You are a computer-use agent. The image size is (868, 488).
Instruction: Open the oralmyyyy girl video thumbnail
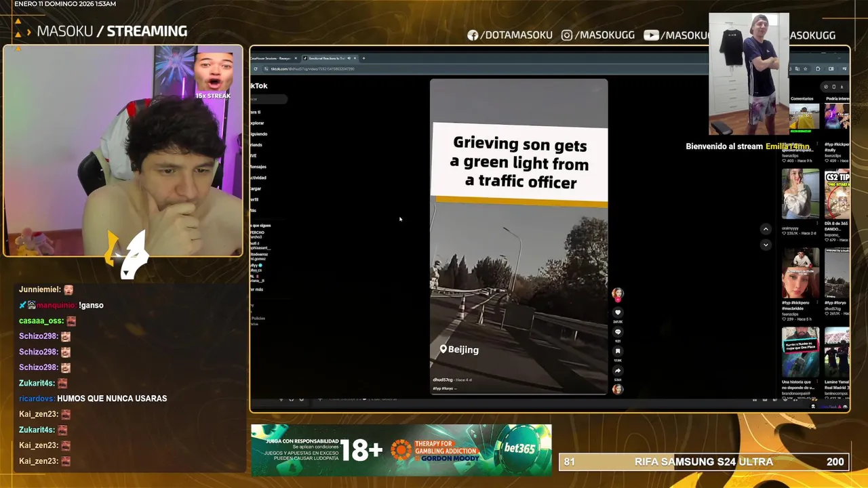coord(800,193)
